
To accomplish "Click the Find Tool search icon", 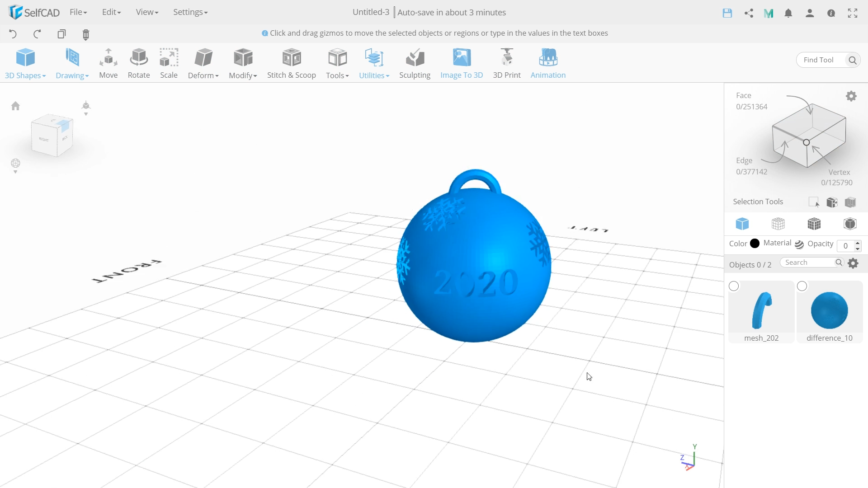I will (x=853, y=60).
